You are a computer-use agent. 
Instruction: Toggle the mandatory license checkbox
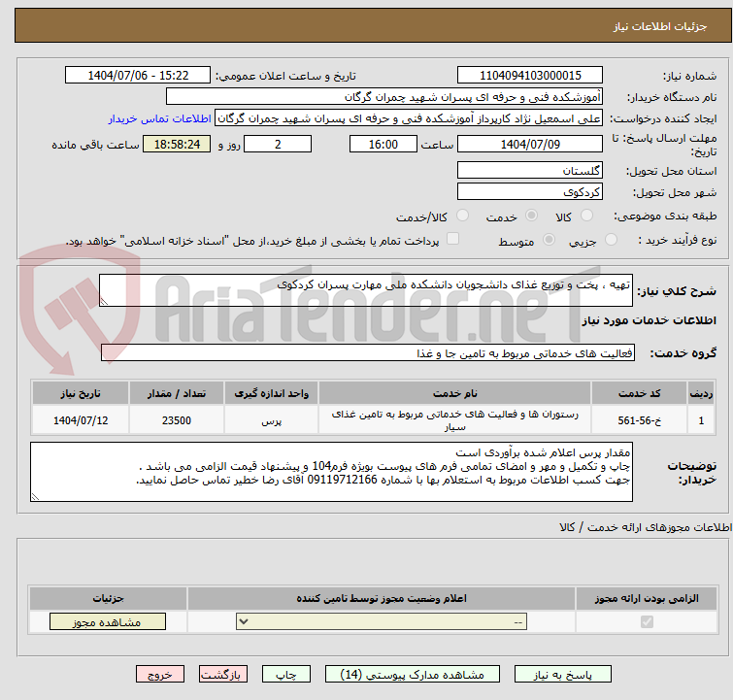point(647,621)
